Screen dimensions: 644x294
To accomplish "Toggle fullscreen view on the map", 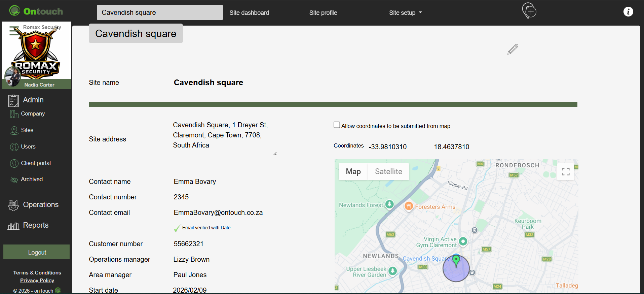I will (x=565, y=172).
